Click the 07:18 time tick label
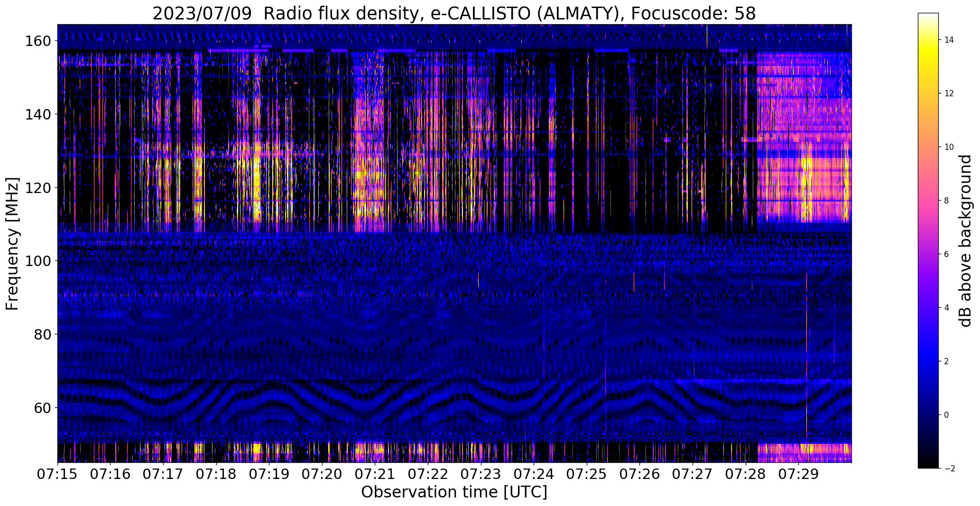This screenshot has width=980, height=506. click(x=216, y=473)
